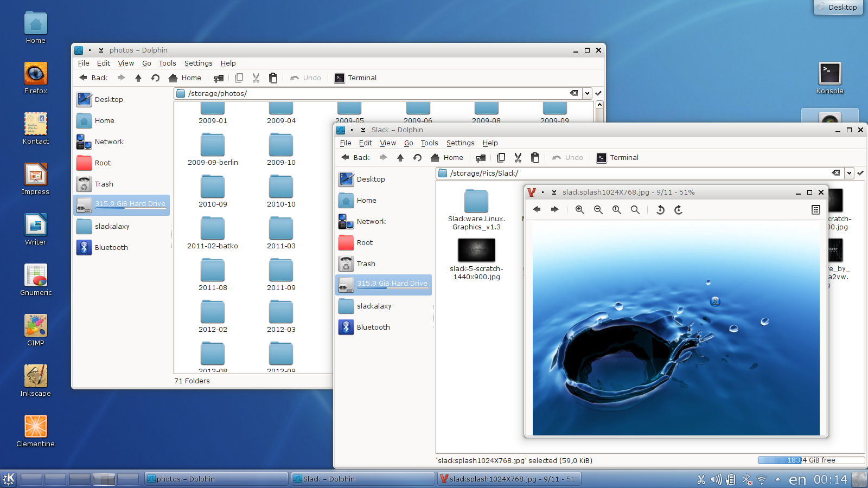
Task: Open the Settings menu in photos Dolphin
Action: [x=198, y=63]
